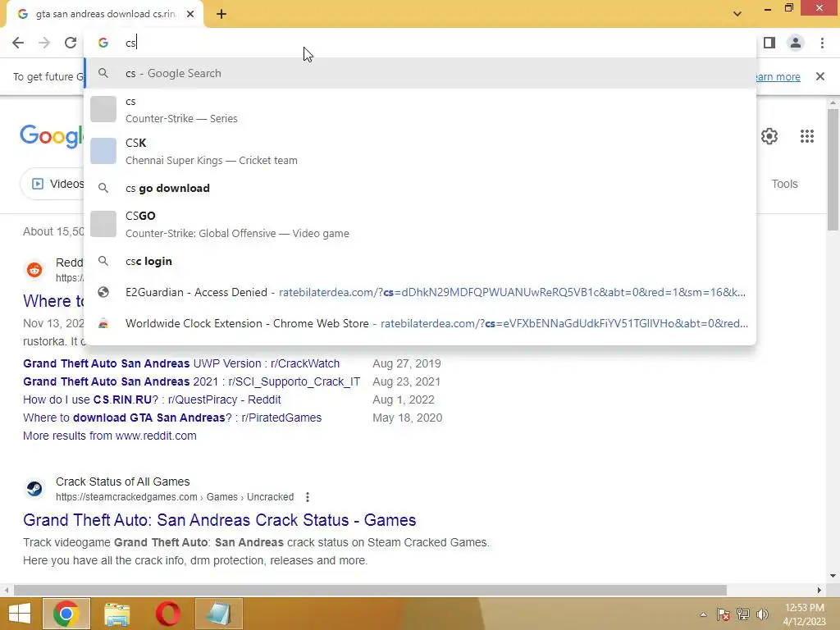Viewport: 840px width, 630px height.
Task: Launch Opera from the taskbar
Action: pyautogui.click(x=167, y=614)
